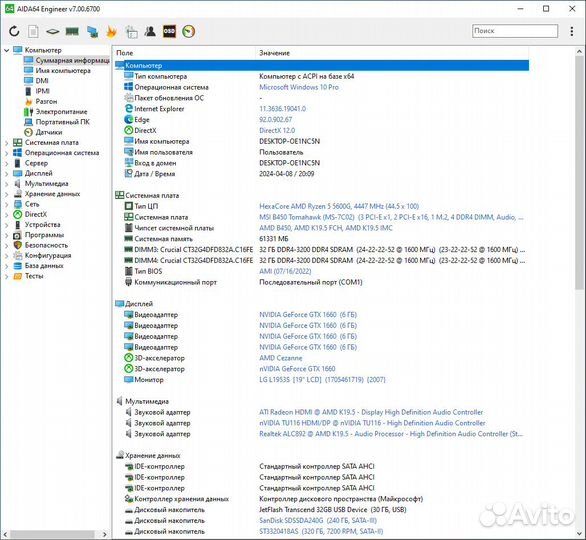Image resolution: width=586 pixels, height=540 pixels.
Task: Open the Report toolbar icon
Action: point(33,31)
